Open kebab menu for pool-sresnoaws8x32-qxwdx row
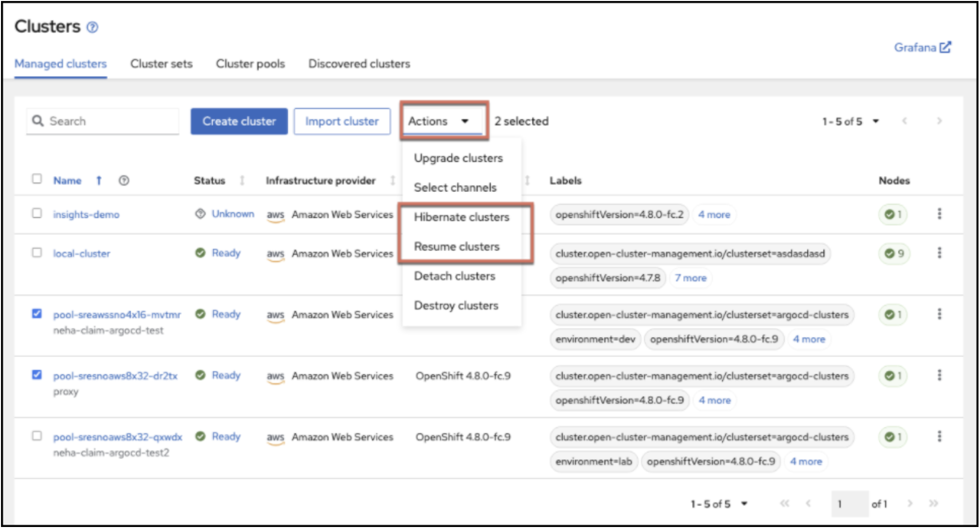Screen dimensions: 980x529 [x=939, y=437]
